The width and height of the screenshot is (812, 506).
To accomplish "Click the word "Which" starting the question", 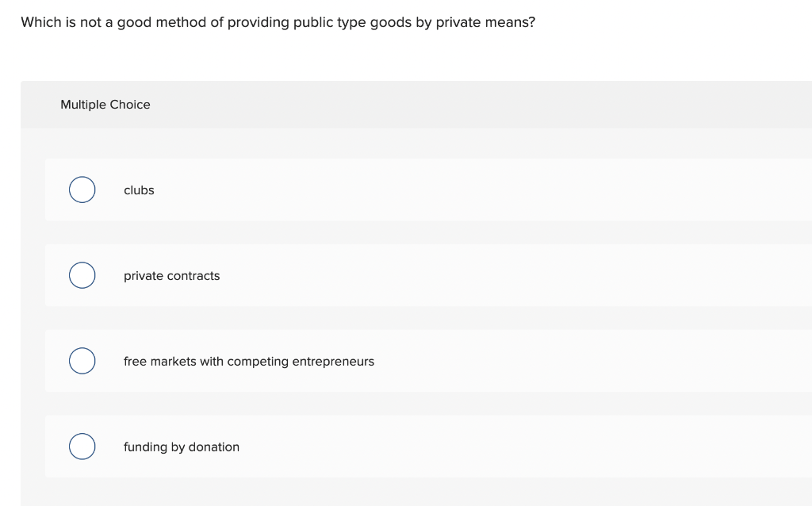I will point(40,22).
